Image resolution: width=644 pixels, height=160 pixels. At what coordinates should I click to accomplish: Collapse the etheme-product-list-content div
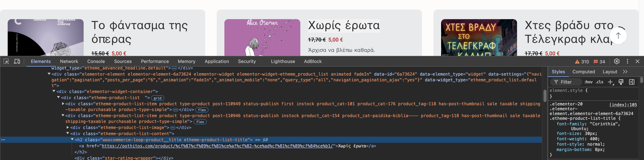(68, 133)
